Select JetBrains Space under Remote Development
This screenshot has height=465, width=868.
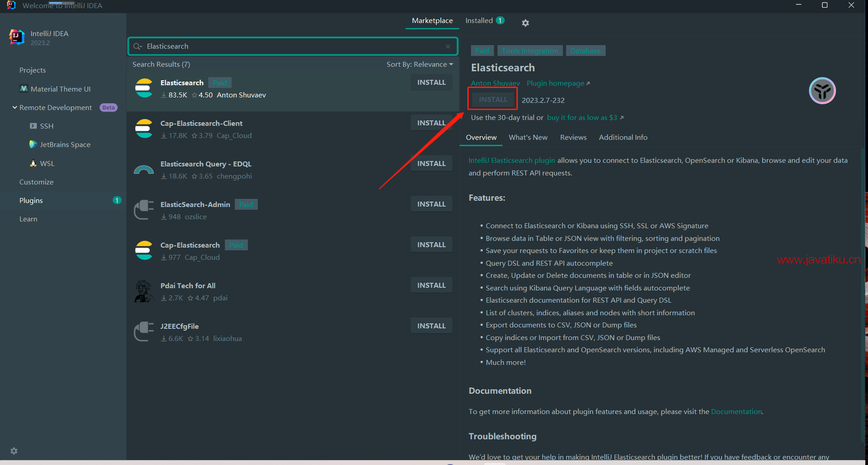65,145
